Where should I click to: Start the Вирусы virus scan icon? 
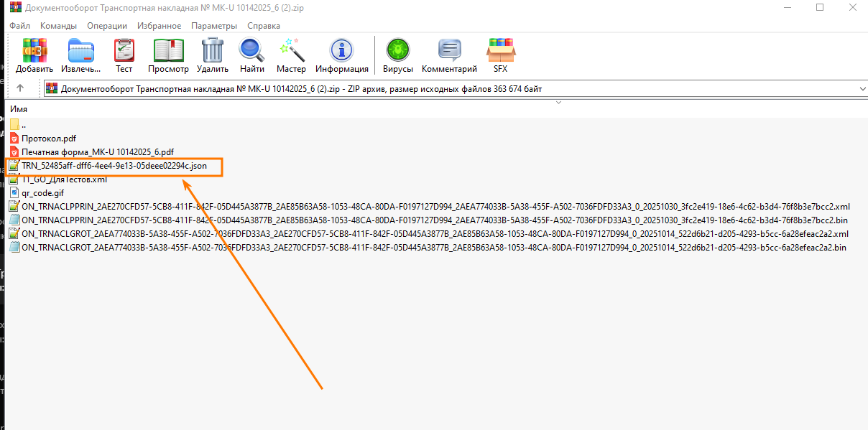click(x=397, y=50)
